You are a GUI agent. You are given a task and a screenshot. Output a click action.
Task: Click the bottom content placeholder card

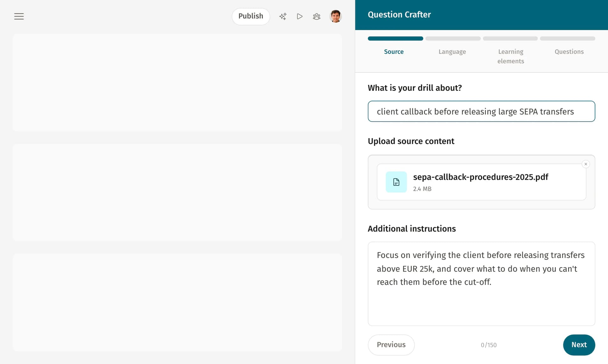point(177,302)
